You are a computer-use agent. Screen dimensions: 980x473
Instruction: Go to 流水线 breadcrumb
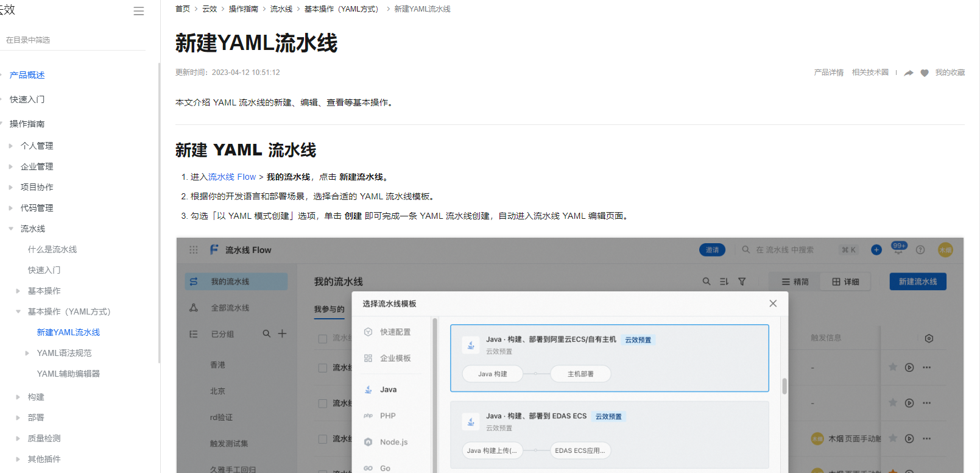point(281,9)
